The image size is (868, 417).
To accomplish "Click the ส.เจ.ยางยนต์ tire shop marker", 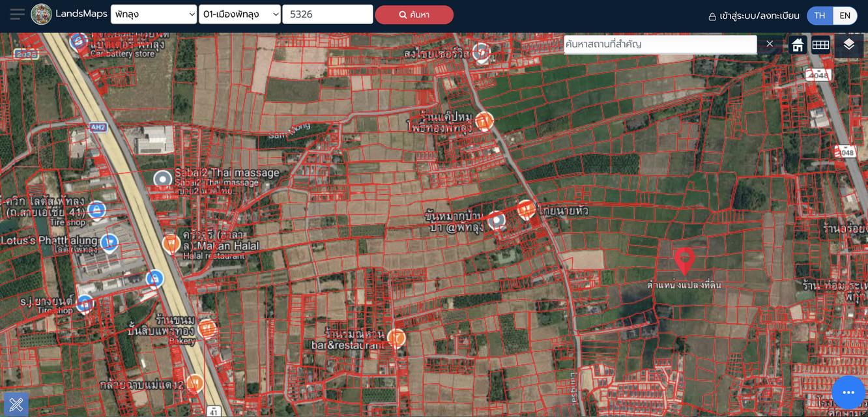I will (x=85, y=304).
